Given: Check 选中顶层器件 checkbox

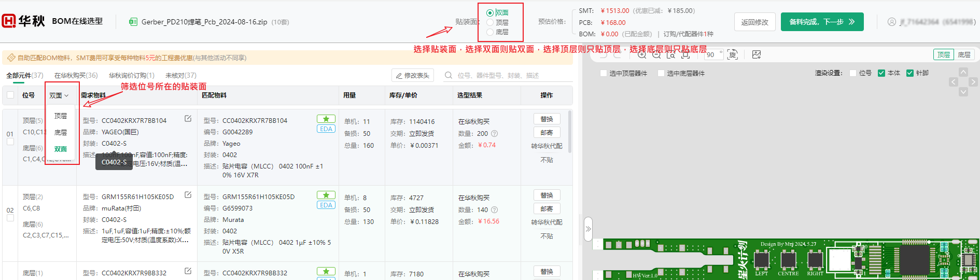Looking at the screenshot, I should [604, 73].
